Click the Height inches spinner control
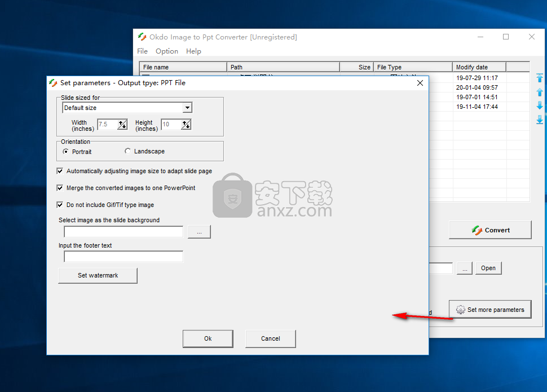 tap(186, 125)
